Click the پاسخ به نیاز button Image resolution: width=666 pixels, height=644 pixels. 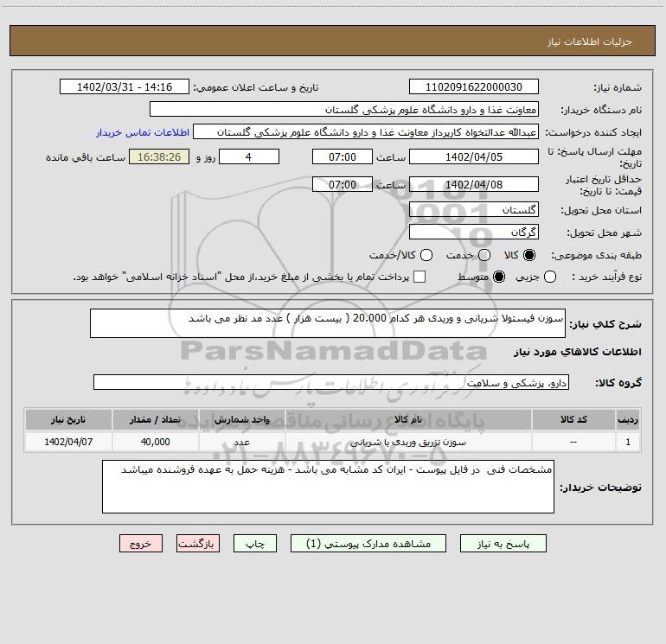[503, 544]
